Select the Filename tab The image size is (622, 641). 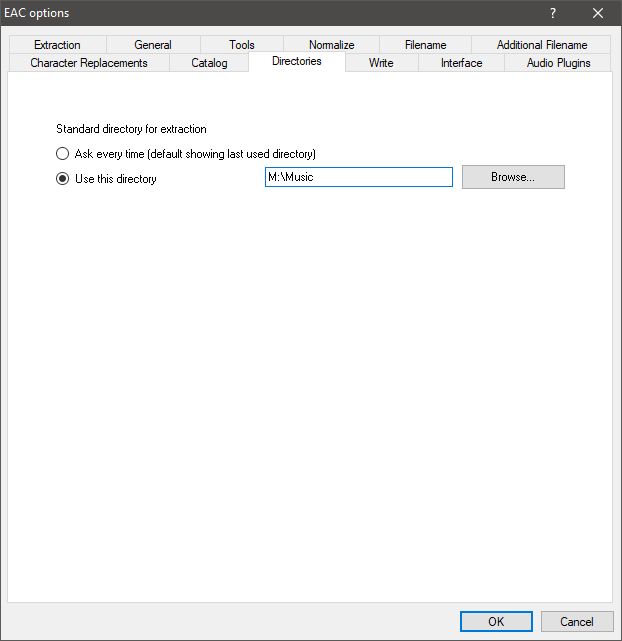(425, 45)
